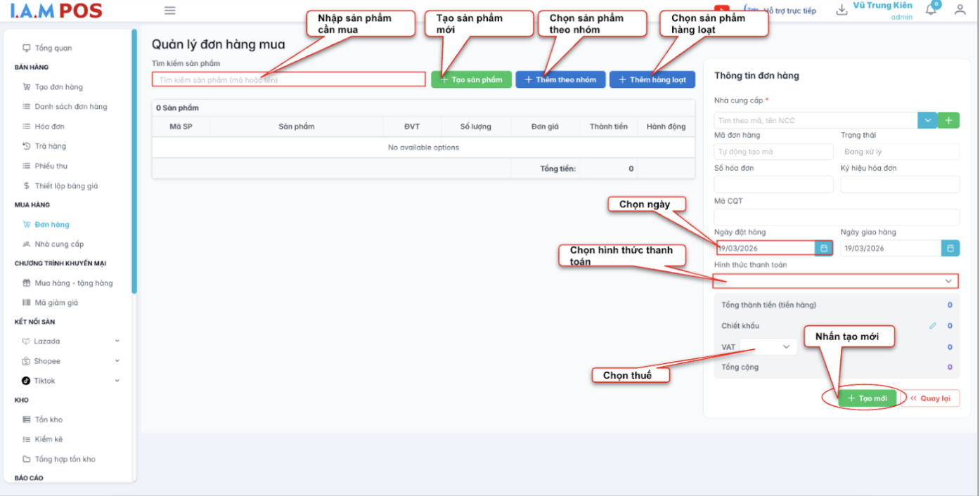Click the Tìm kiếm sản phẩm search field

tap(288, 79)
